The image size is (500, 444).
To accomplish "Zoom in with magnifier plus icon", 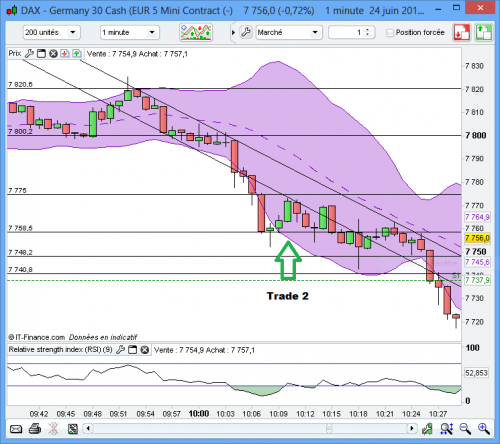I will click(x=483, y=429).
